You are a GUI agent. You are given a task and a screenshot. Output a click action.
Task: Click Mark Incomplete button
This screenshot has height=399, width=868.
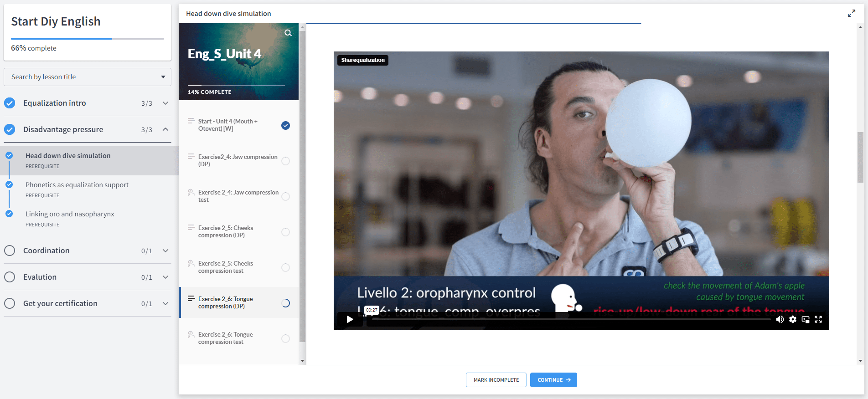(496, 380)
